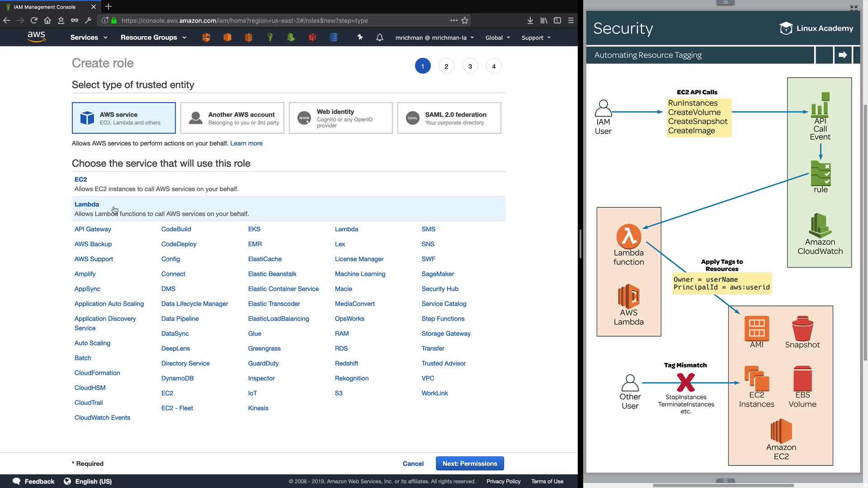Click the green IAM key shortcut icon

tap(270, 38)
